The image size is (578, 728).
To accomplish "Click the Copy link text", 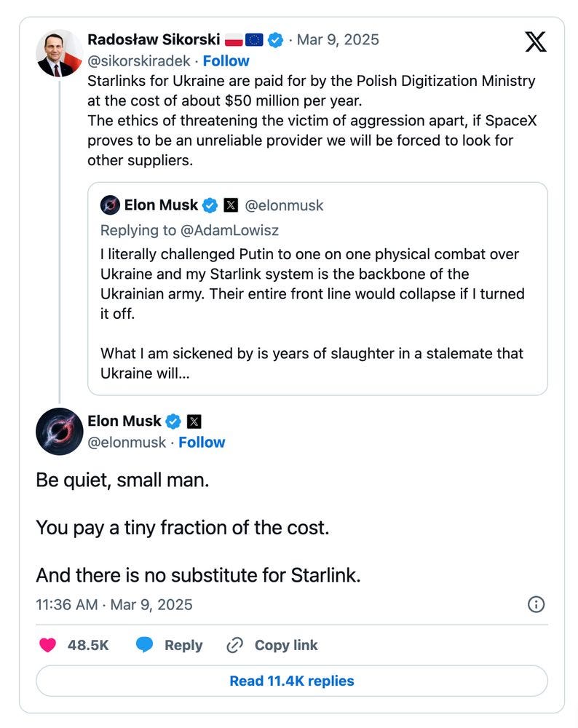I will (x=286, y=645).
